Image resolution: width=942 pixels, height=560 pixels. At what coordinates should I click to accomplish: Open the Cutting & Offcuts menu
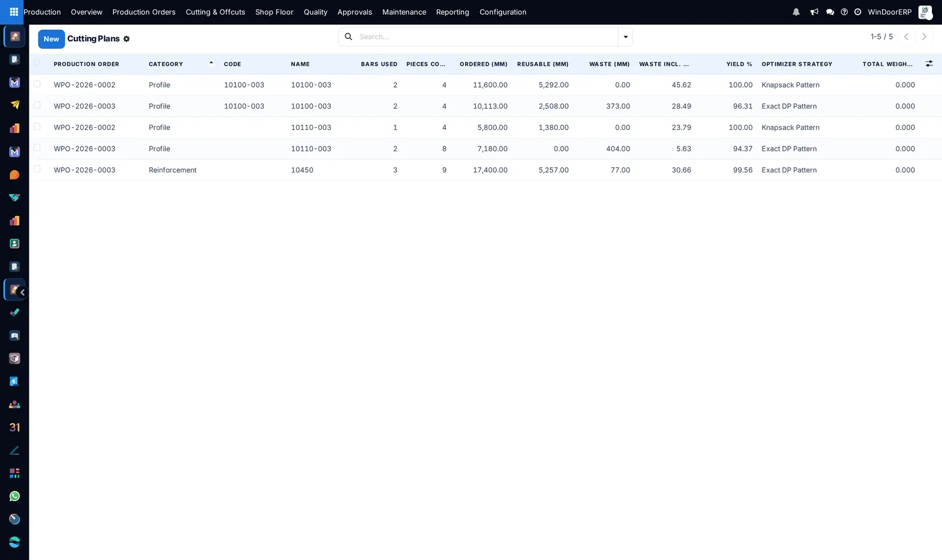(x=215, y=12)
